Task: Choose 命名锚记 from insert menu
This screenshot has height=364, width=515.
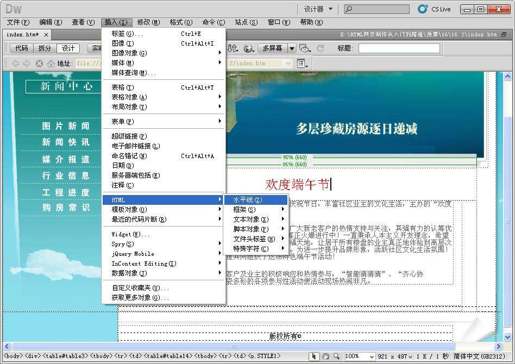Action: click(x=164, y=156)
